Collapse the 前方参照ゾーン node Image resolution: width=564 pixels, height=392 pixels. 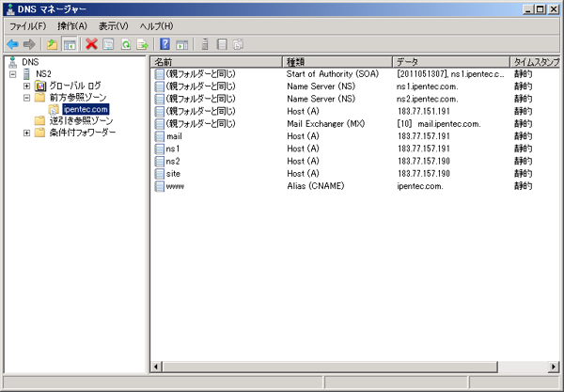point(26,98)
